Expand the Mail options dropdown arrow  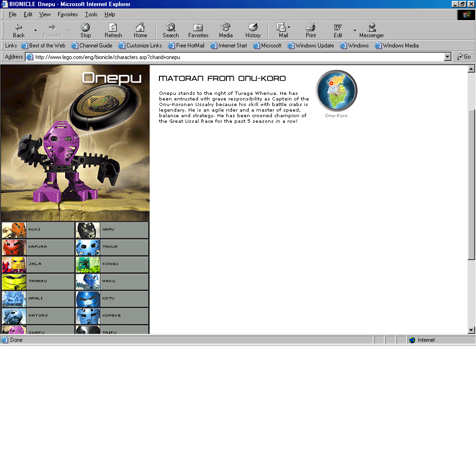click(289, 27)
